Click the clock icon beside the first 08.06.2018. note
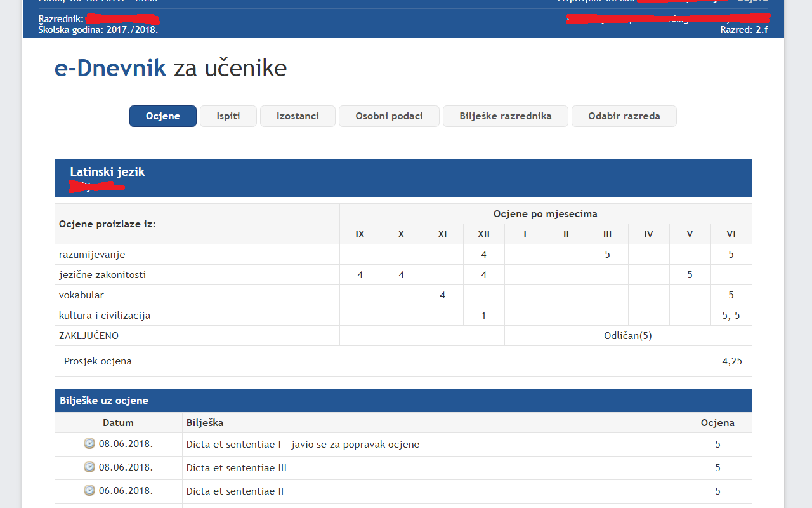This screenshot has height=508, width=812. click(x=89, y=444)
